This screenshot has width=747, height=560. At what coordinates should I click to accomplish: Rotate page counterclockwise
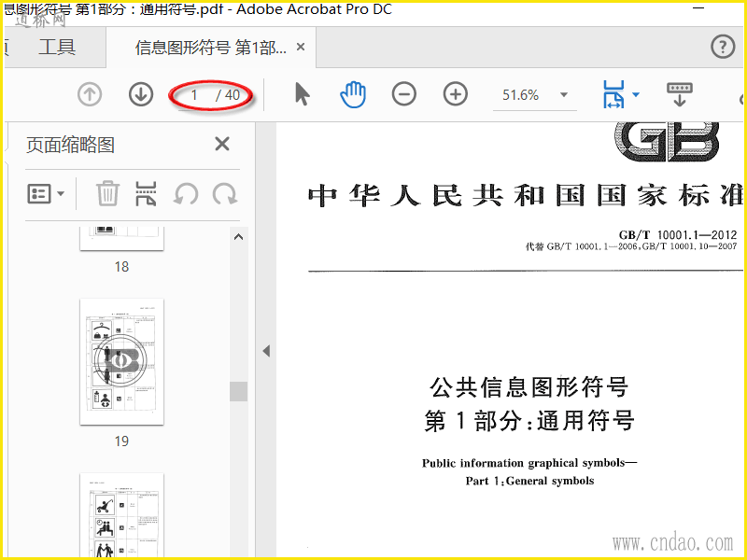(x=185, y=194)
